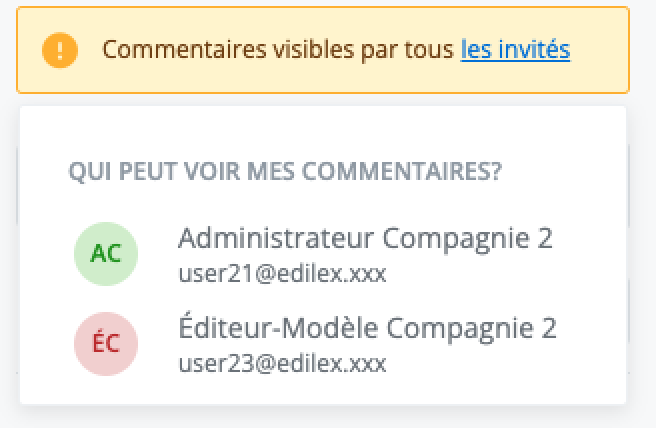Click the green AC avatar badge
The height and width of the screenshot is (428, 656).
106,254
